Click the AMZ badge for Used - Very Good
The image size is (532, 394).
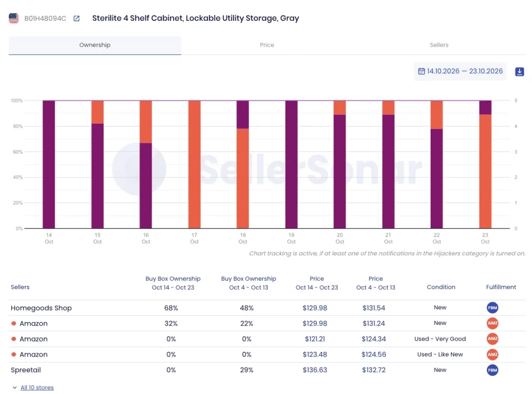click(493, 339)
